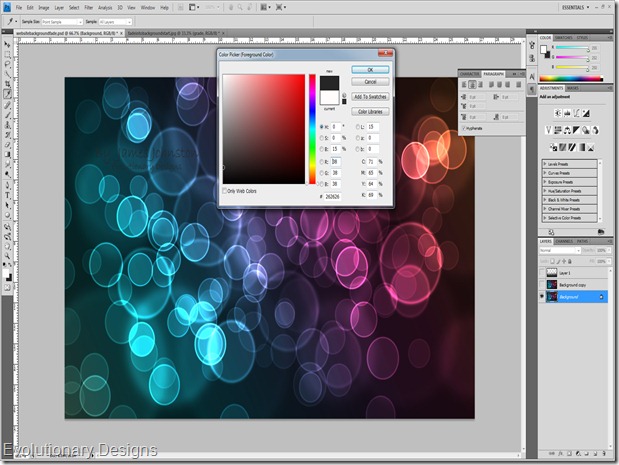Toggle the Hyphenate checkbox
This screenshot has width=619, height=465.
[x=463, y=128]
